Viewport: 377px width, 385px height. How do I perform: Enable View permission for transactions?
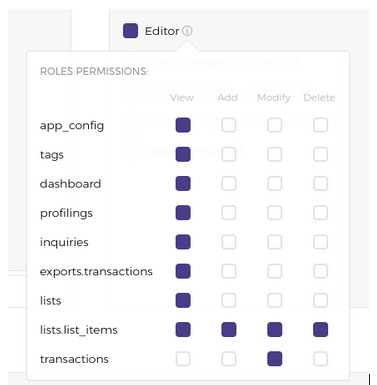tap(183, 359)
